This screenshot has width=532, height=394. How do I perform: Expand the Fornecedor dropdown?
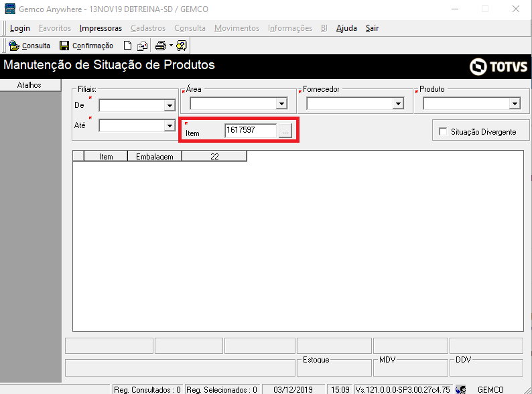pyautogui.click(x=398, y=103)
